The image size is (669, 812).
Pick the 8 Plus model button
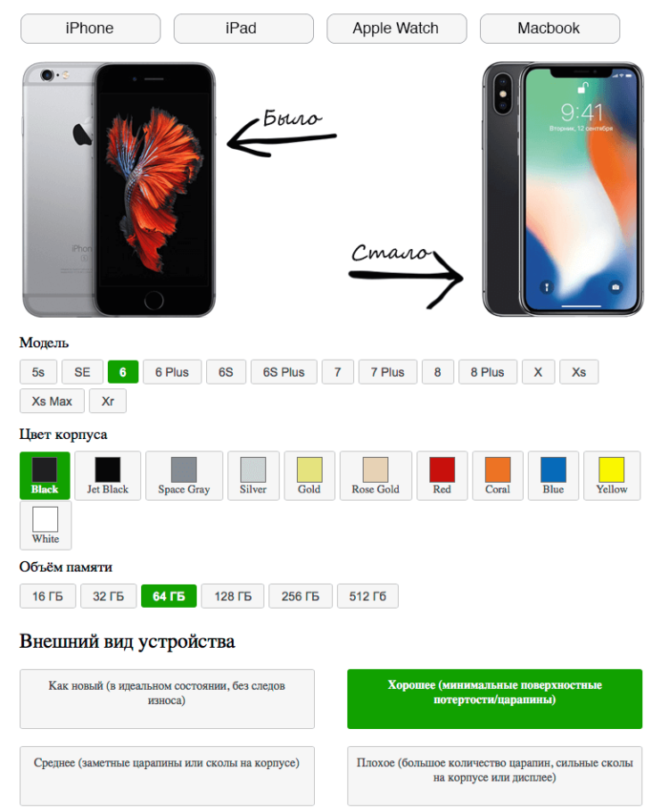tap(487, 372)
